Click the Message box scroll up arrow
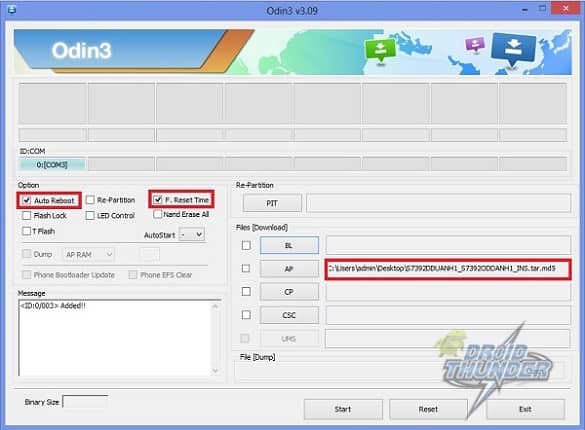The width and height of the screenshot is (585, 430). point(215,306)
